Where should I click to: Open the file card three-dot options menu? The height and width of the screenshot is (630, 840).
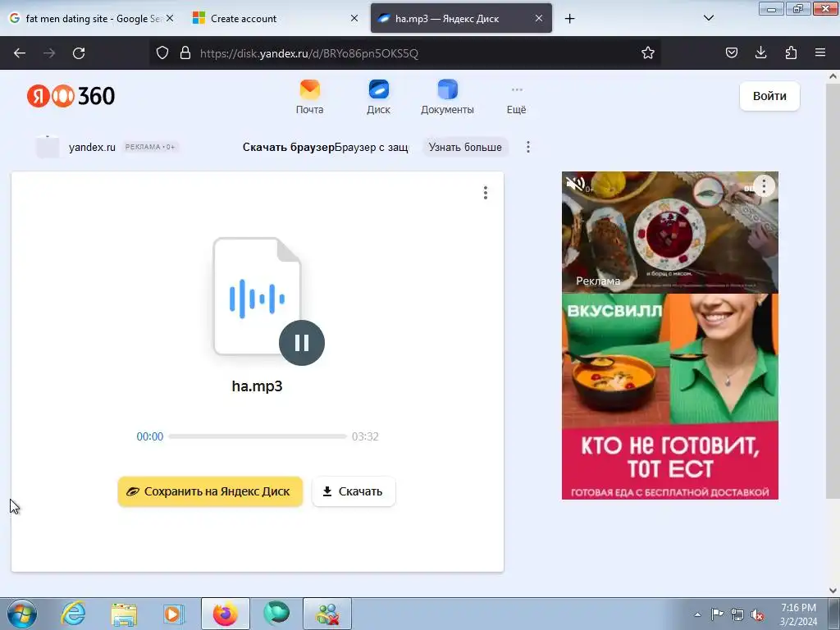(x=486, y=193)
